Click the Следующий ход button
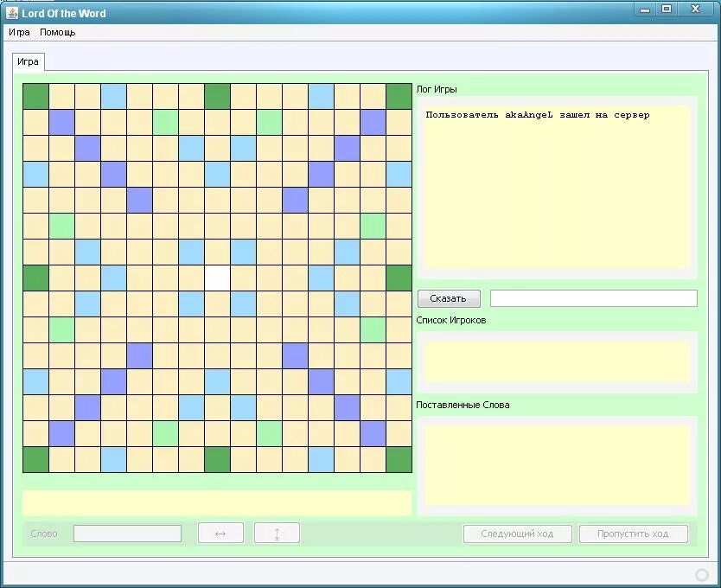721x588 pixels. [517, 534]
